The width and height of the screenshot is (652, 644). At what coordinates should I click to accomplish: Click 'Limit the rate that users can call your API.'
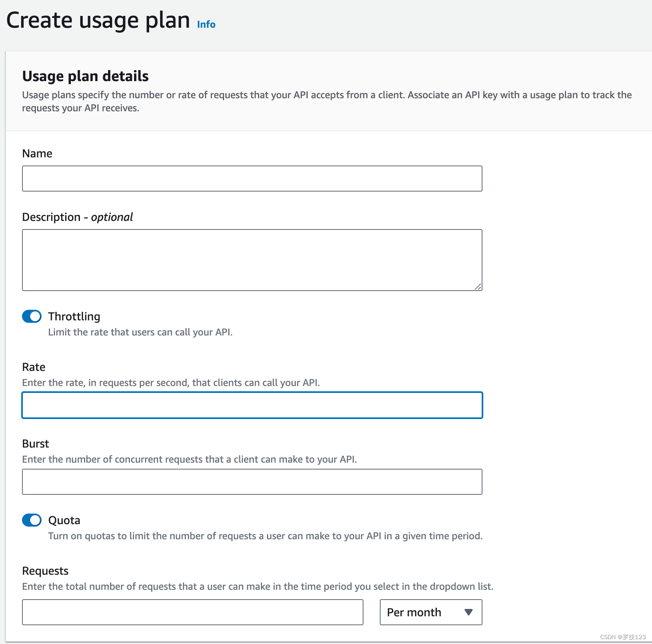[140, 332]
